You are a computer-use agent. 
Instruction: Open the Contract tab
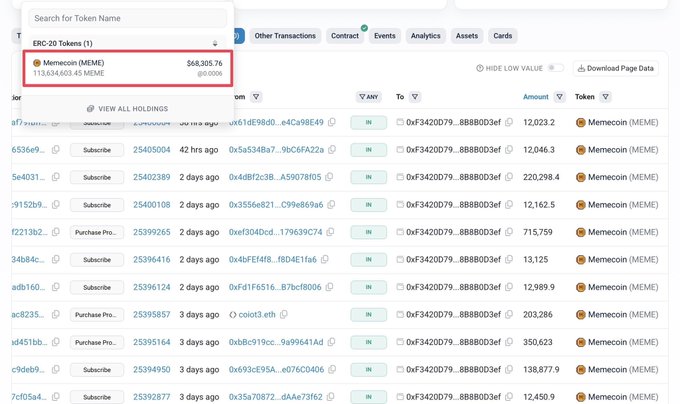[345, 36]
